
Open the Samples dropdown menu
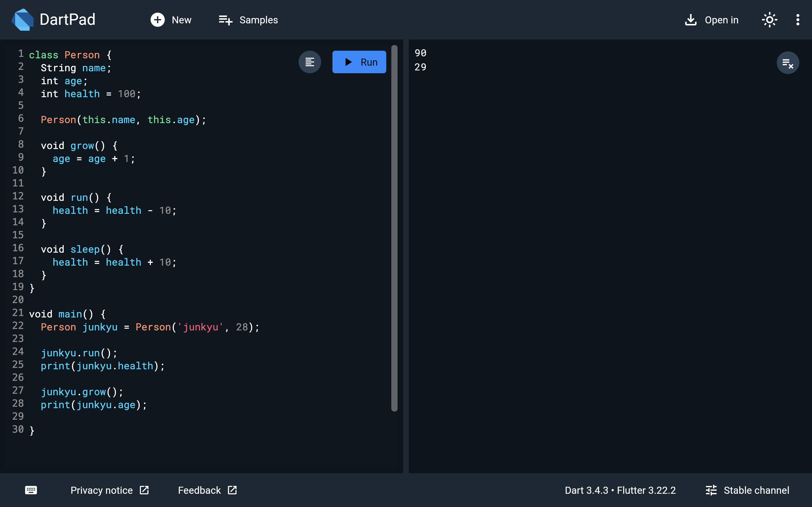[248, 20]
